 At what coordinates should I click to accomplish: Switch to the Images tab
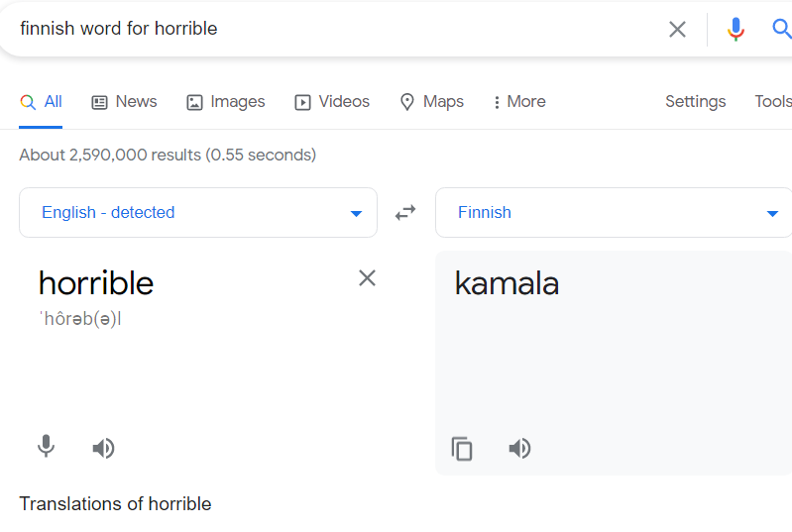226,101
